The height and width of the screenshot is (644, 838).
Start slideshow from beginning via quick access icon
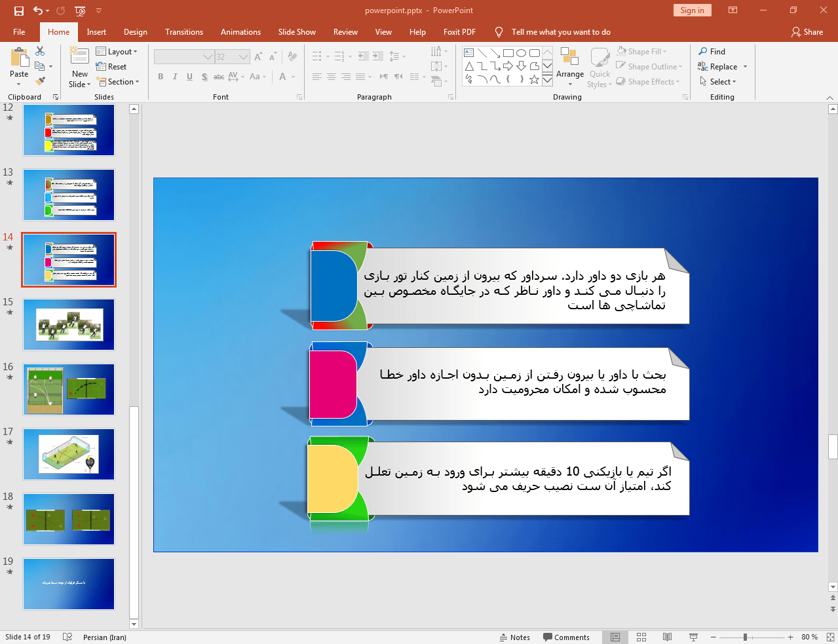(x=80, y=10)
